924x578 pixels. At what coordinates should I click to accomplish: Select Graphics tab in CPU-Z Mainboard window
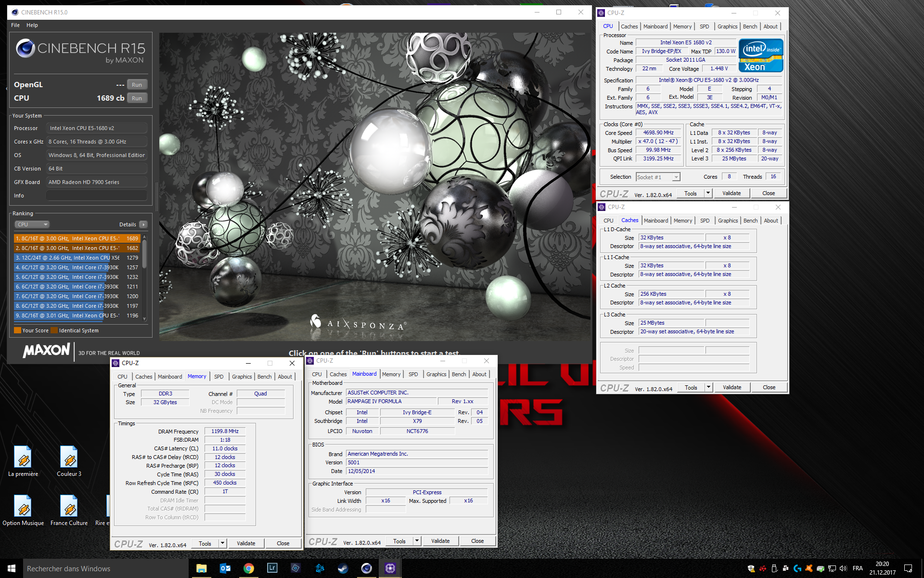(x=436, y=374)
